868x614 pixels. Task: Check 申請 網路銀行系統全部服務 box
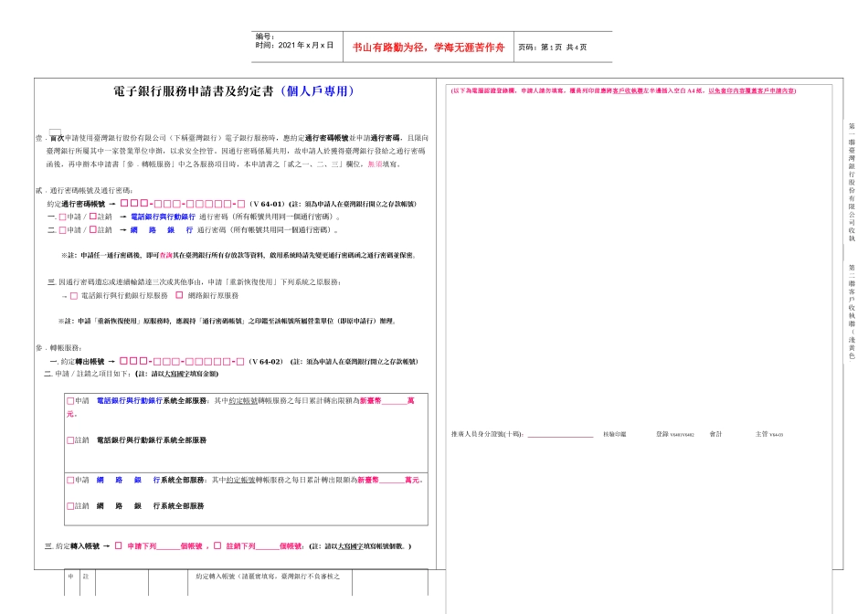(70, 481)
